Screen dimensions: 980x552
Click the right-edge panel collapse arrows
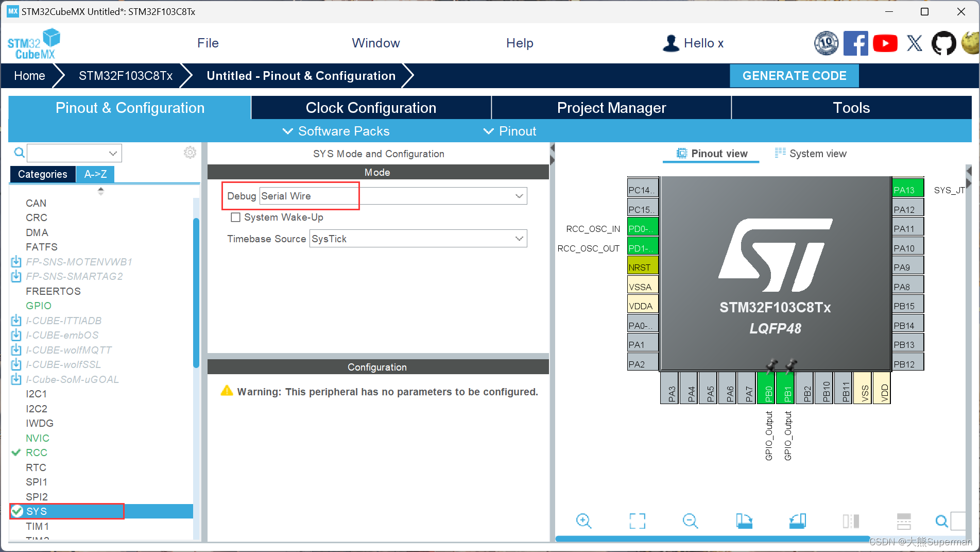pyautogui.click(x=969, y=176)
